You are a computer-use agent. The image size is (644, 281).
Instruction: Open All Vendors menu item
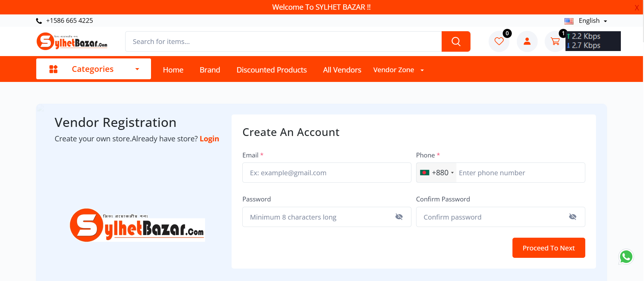point(342,70)
